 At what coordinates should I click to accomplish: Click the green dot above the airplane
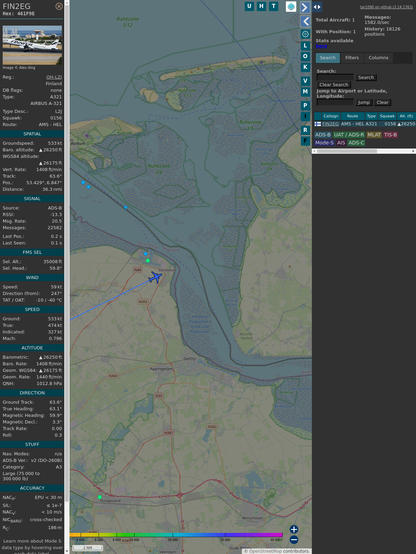click(x=148, y=261)
